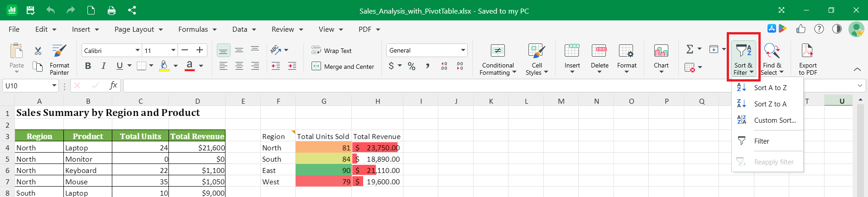This screenshot has width=868, height=197.
Task: Toggle Wrap Text
Action: (x=332, y=50)
